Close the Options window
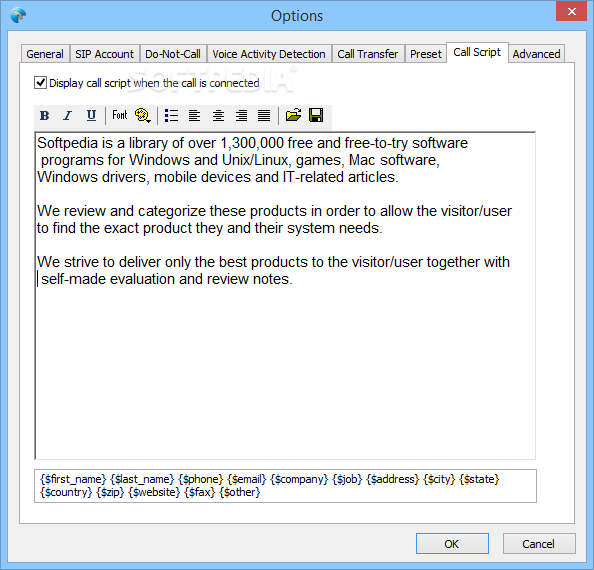The height and width of the screenshot is (570, 594). click(x=572, y=11)
